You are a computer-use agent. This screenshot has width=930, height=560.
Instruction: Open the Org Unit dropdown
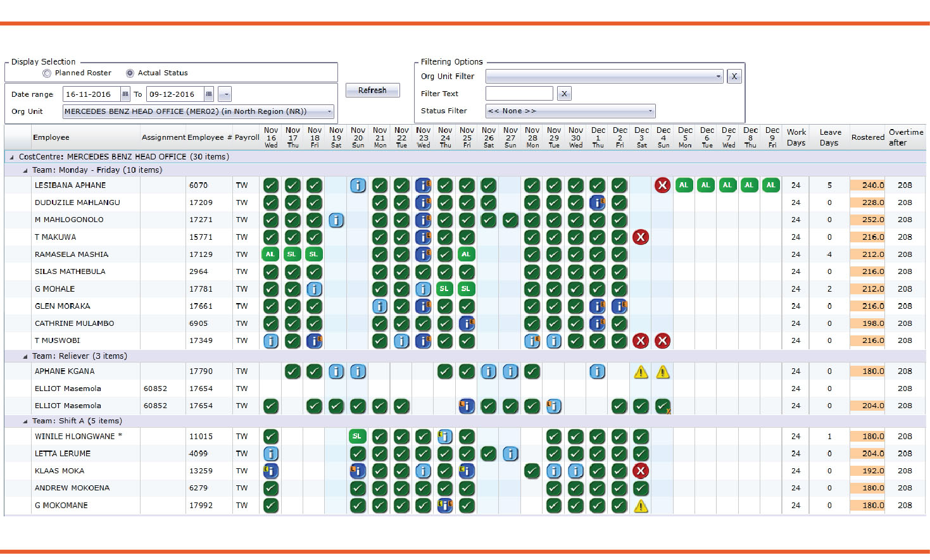point(329,112)
